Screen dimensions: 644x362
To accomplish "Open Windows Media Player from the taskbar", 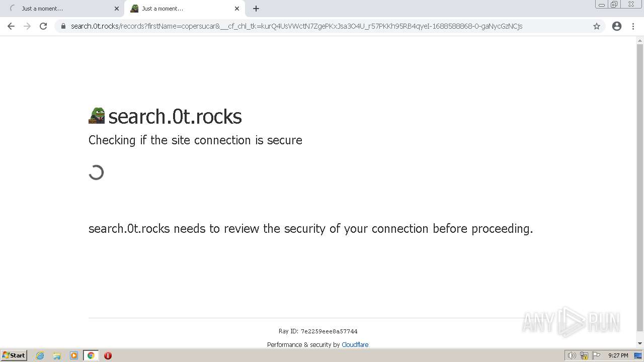I will pos(74,355).
